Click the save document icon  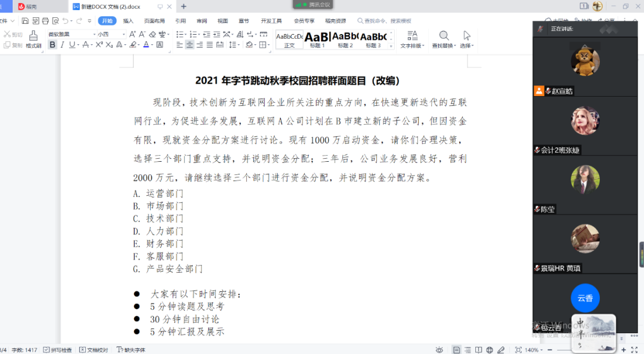tap(25, 21)
